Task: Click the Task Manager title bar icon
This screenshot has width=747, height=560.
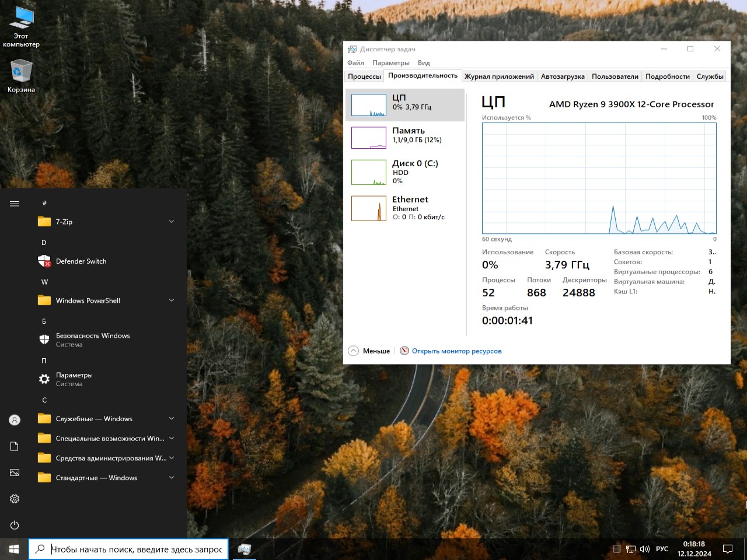Action: pyautogui.click(x=352, y=49)
